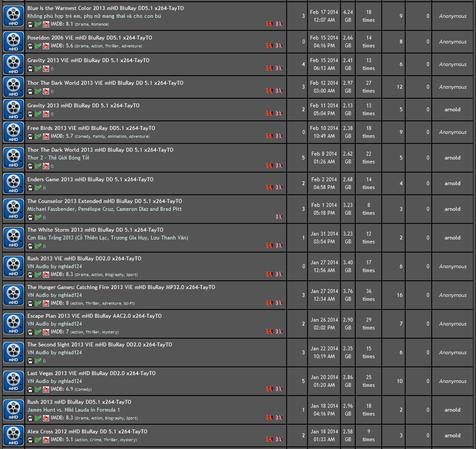Image resolution: width=476 pixels, height=449 pixels.
Task: Click the floppy download icon for The Hunger Games: Catching Fire
Action: tap(30, 303)
